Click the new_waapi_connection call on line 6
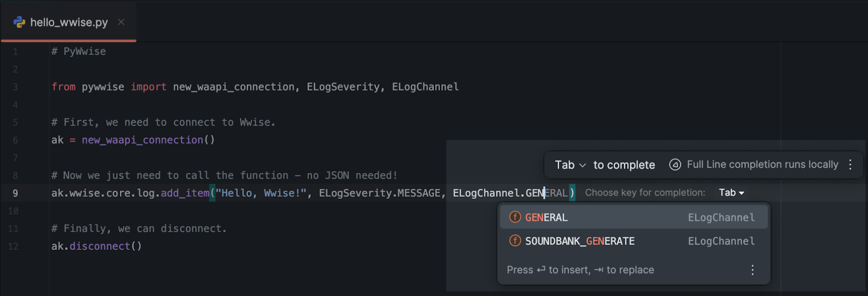 click(142, 140)
